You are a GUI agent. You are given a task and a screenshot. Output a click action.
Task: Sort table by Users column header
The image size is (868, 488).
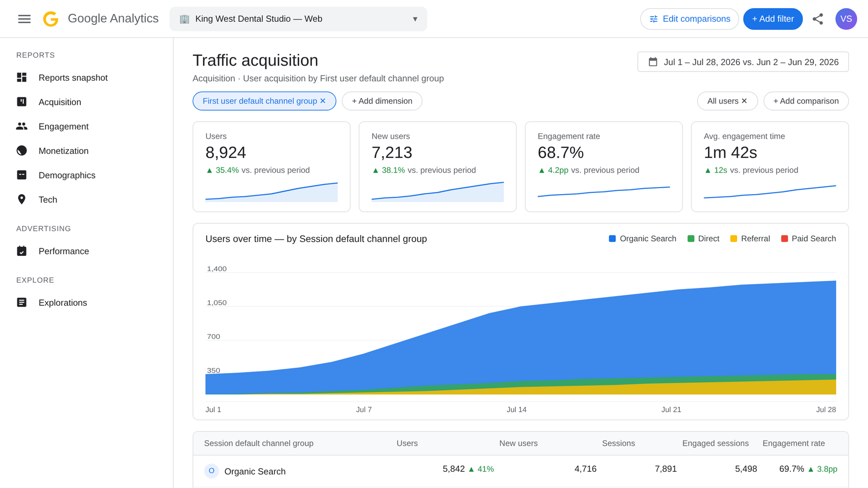[x=407, y=443]
